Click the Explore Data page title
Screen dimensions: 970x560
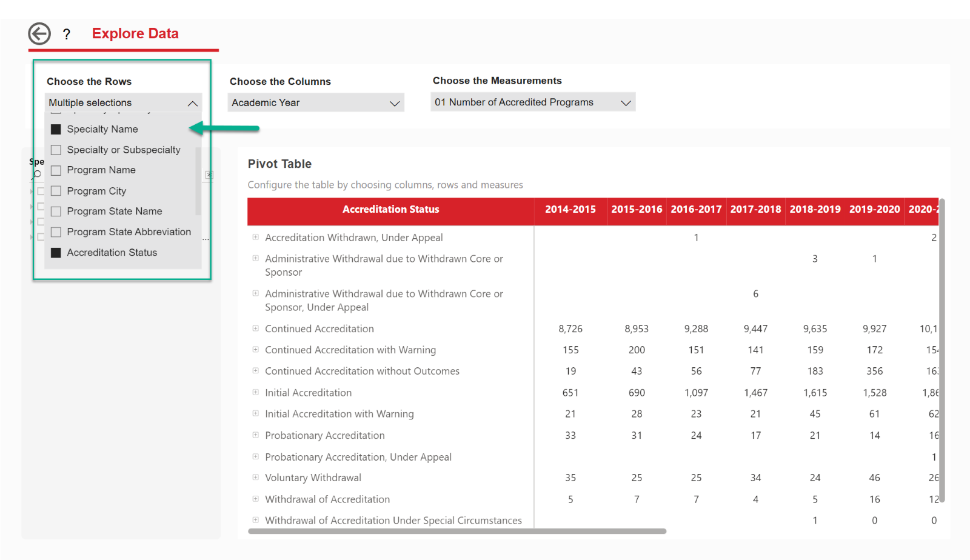(x=135, y=33)
